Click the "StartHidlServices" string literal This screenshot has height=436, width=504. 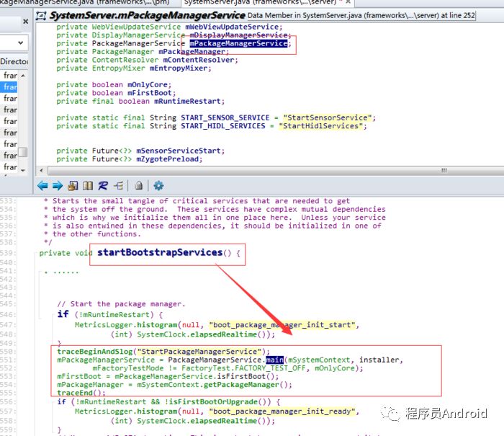[321, 126]
